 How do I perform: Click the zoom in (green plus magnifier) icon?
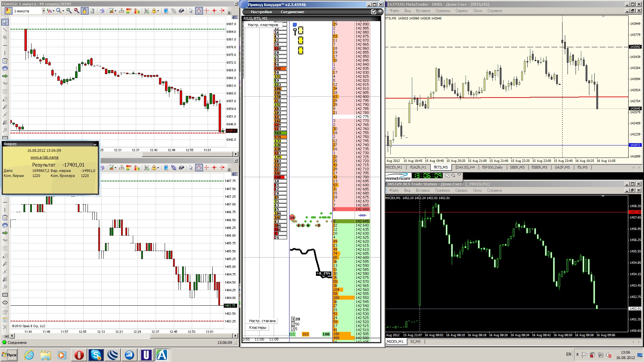click(69, 11)
